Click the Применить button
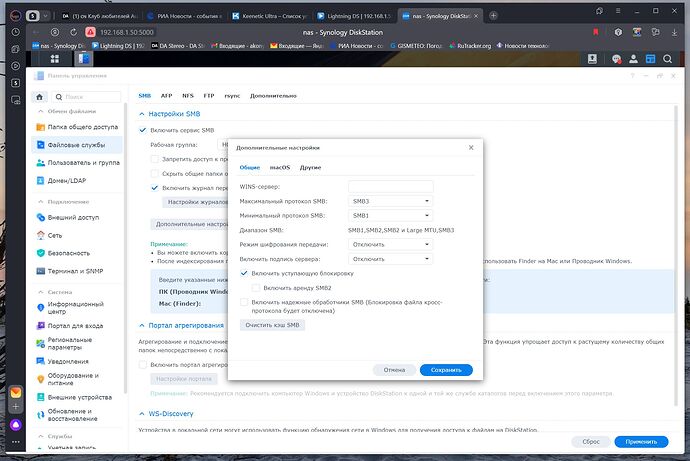This screenshot has height=461, width=690. [641, 442]
